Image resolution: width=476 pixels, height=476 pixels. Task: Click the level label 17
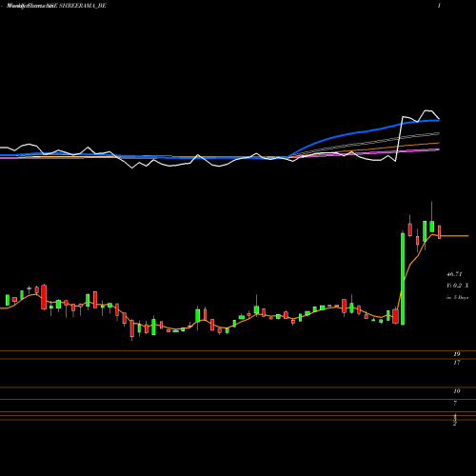[457, 363]
